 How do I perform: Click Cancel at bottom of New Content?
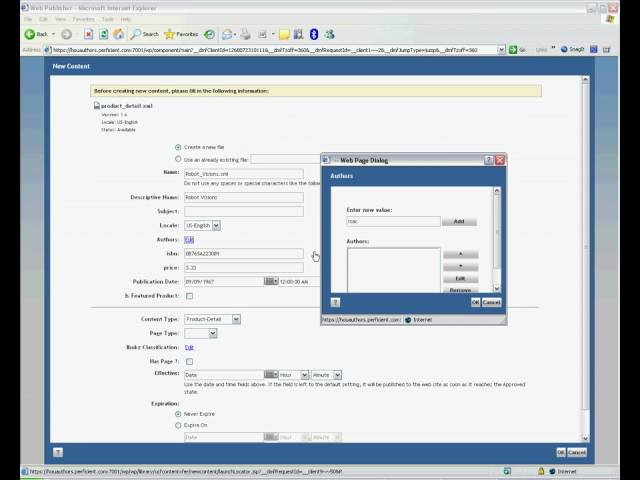(577, 452)
